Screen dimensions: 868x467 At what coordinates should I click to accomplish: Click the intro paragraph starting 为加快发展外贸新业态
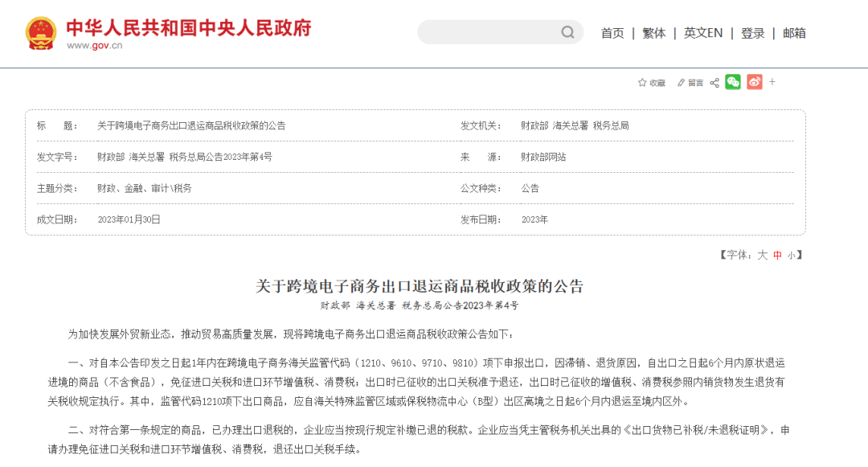click(291, 334)
